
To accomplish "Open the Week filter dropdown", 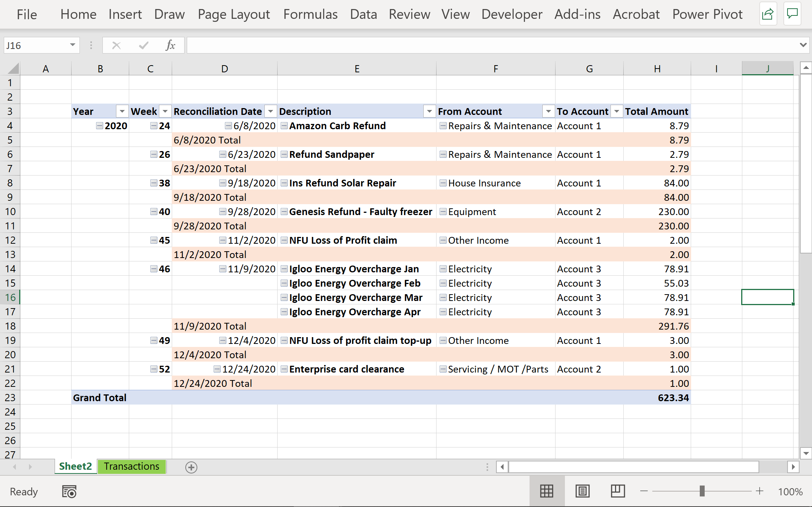I will [165, 111].
